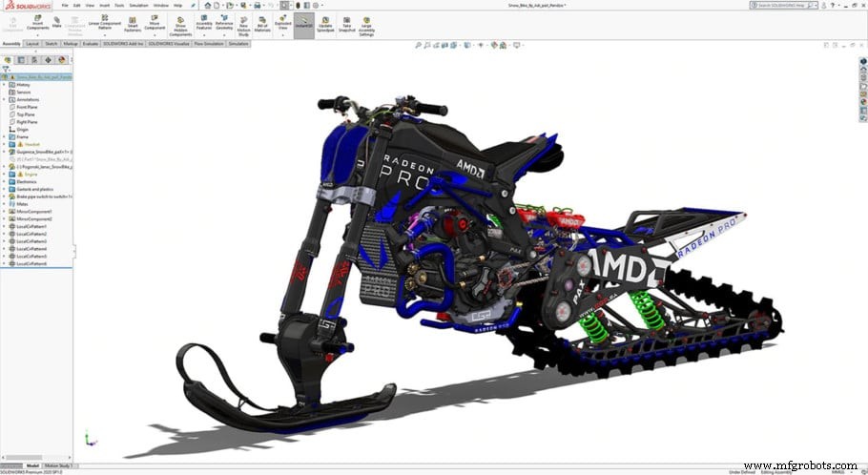Click the New document icon
868x475 pixels.
coord(217,5)
